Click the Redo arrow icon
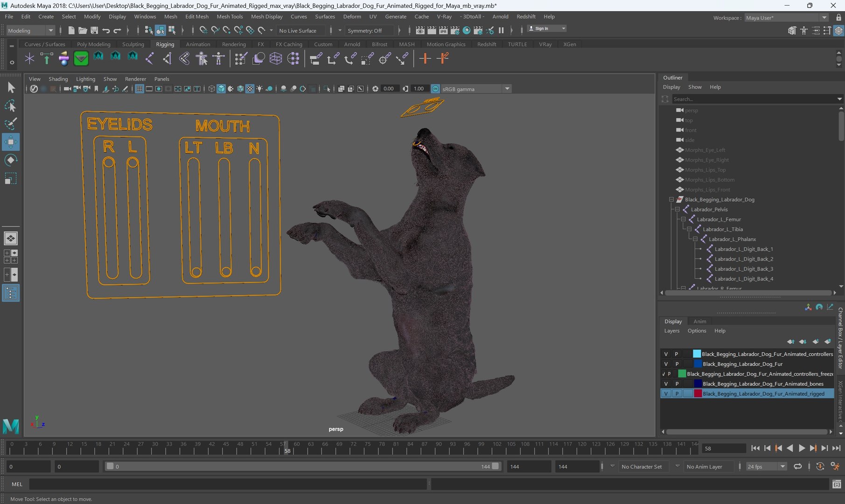 click(117, 30)
